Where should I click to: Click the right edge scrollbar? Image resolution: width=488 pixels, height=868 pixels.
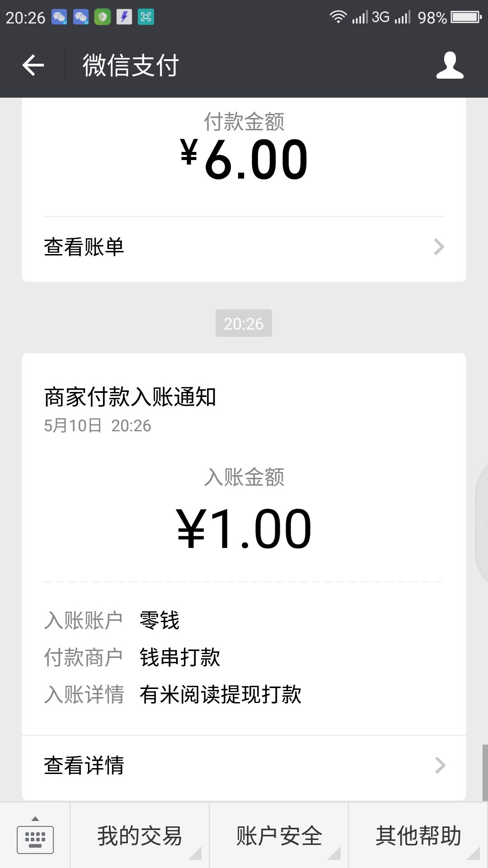point(485,773)
